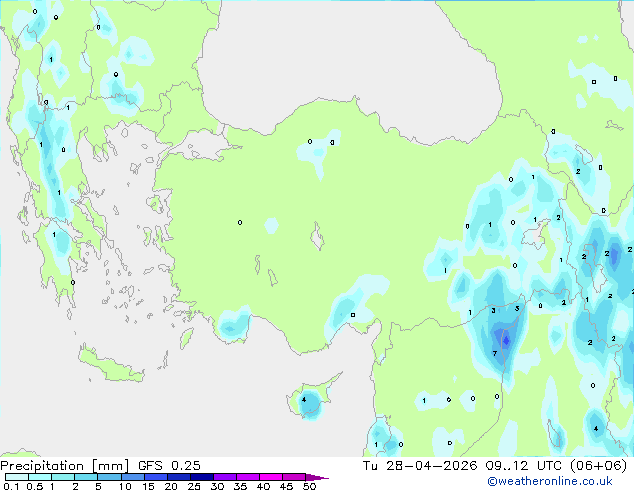
Task: Click the '0.1' label on the legend scale
Action: coord(11,486)
